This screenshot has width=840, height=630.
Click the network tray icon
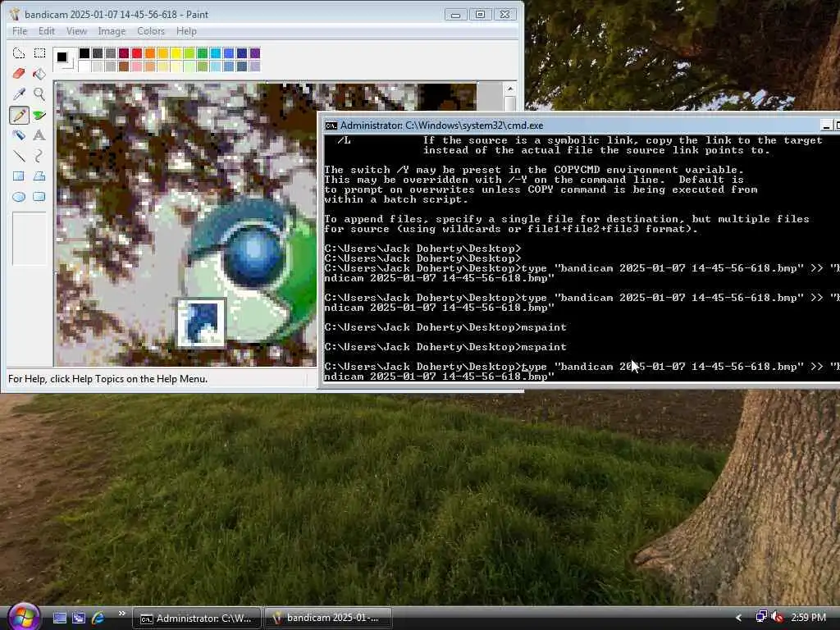pos(761,617)
